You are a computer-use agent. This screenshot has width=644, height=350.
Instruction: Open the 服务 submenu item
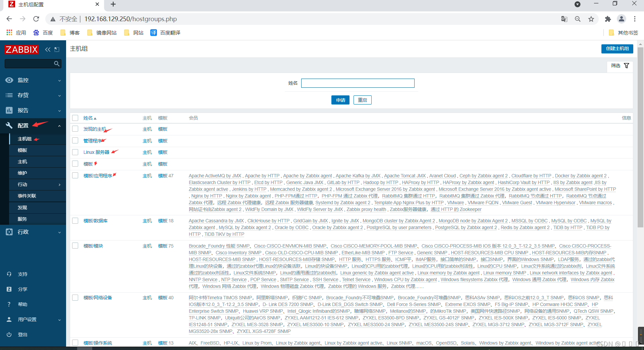pyautogui.click(x=22, y=219)
